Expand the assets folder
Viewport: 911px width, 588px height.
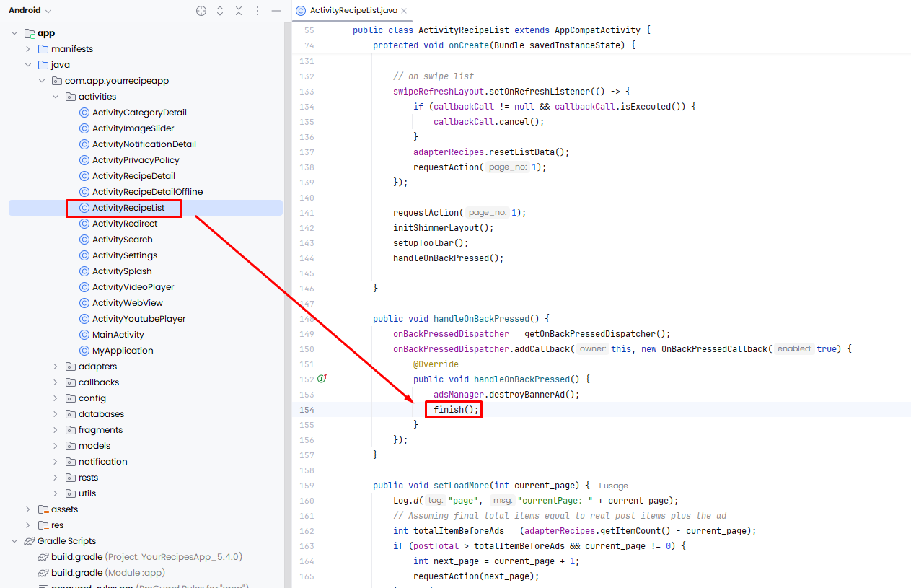coord(27,509)
